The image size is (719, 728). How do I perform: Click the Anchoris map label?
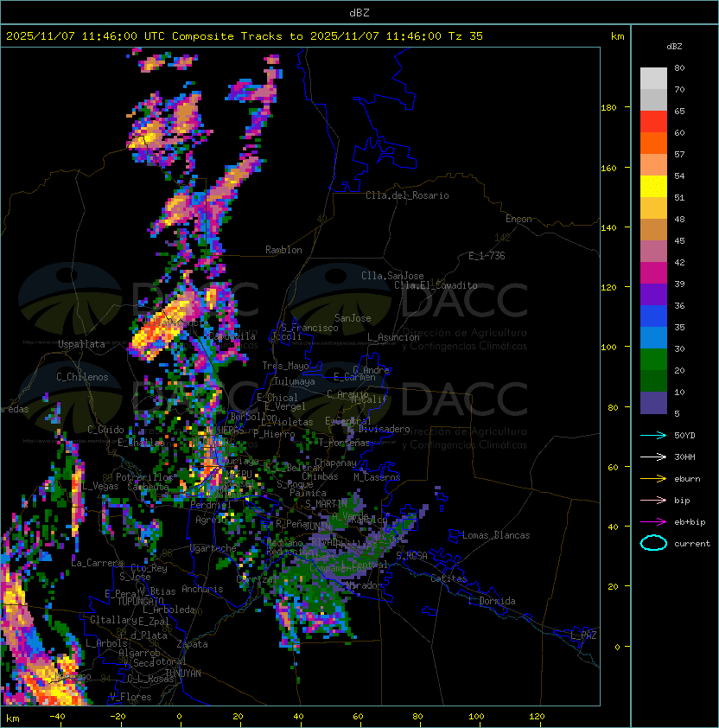tap(202, 589)
